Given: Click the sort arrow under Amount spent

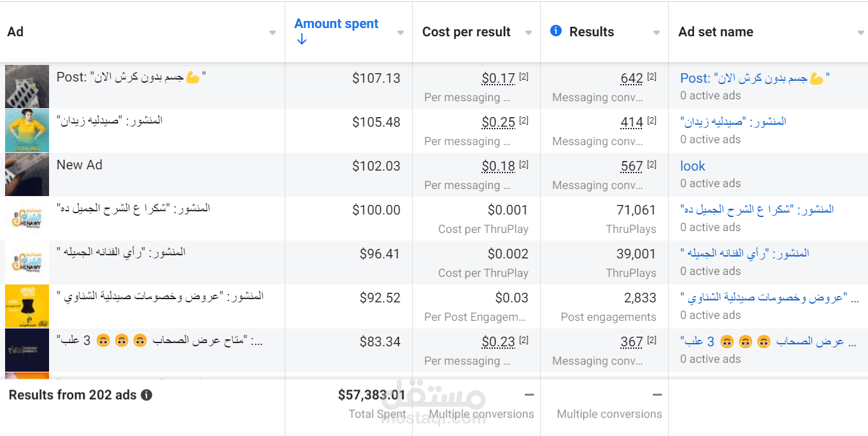Looking at the screenshot, I should (302, 39).
